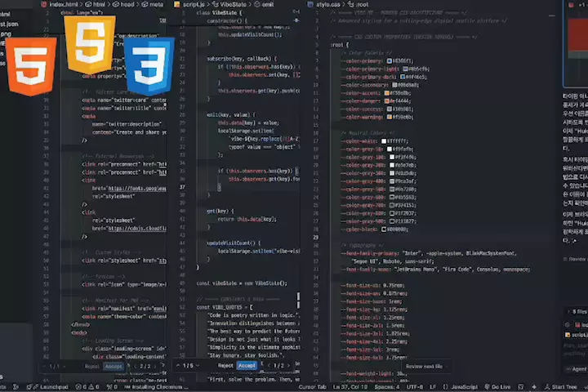The image size is (588, 392).
Task: Click the Go Live status bar button
Action: 497,387
